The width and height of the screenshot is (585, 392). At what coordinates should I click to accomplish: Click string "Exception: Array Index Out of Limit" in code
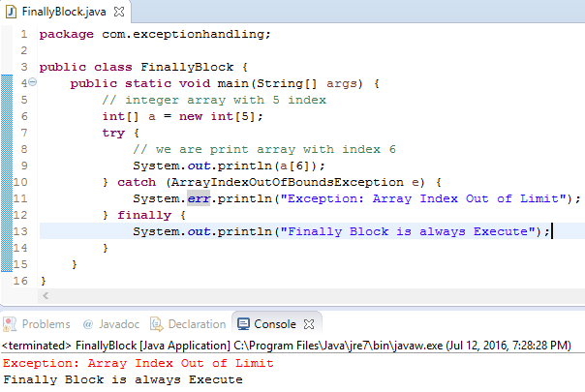click(423, 198)
